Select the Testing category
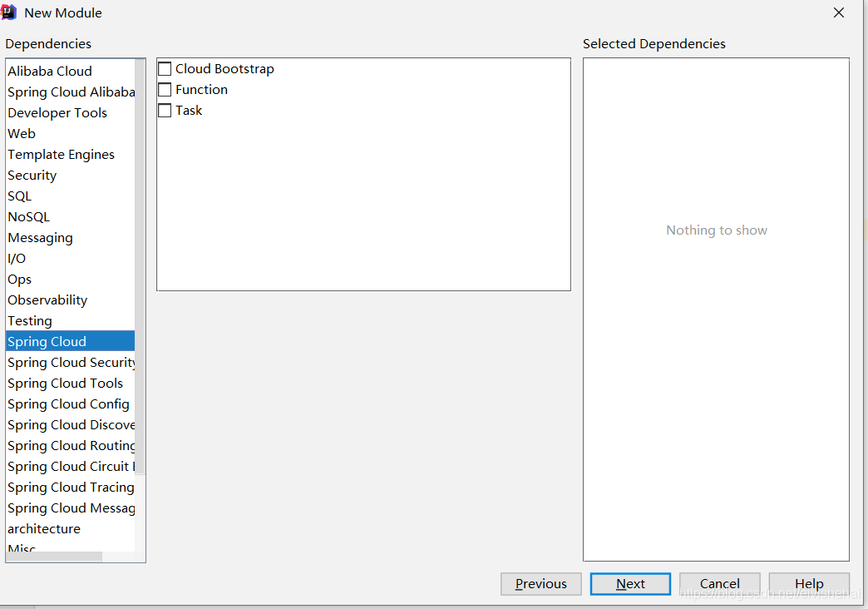Viewport: 868px width, 609px height. pyautogui.click(x=71, y=320)
